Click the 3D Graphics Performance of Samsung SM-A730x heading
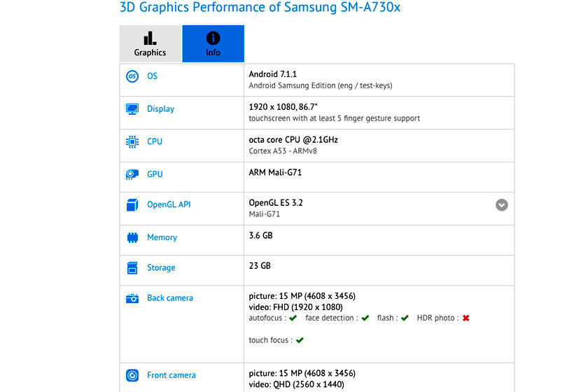Screen dimensions: 588x392 (x=260, y=7)
